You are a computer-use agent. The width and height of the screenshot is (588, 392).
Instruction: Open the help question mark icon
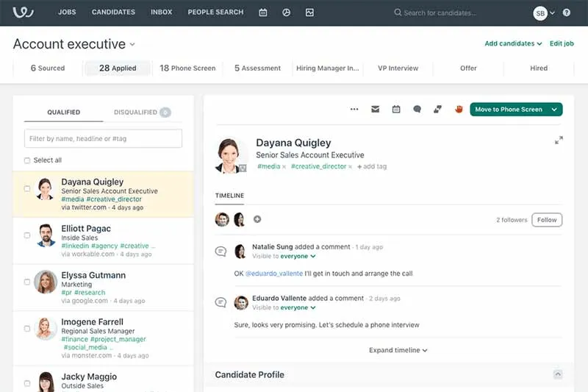click(567, 13)
